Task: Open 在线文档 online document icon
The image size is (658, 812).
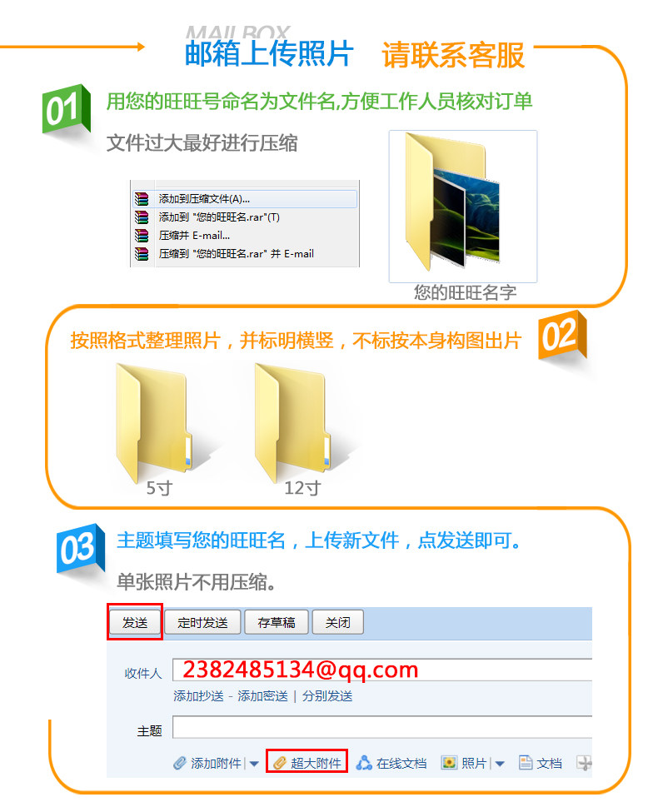Action: pos(364,763)
